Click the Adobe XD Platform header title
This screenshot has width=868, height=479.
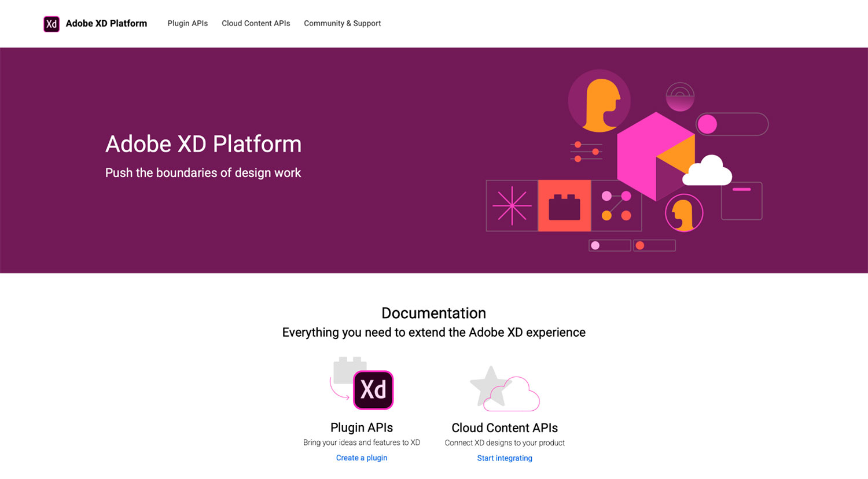tap(106, 23)
